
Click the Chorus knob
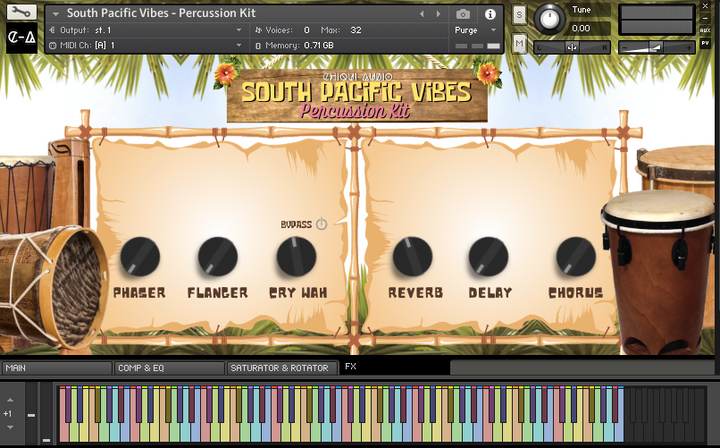click(576, 256)
